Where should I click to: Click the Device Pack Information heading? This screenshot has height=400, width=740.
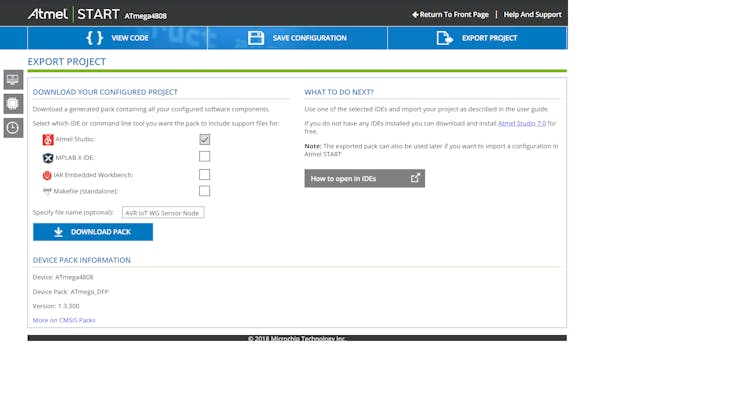click(82, 260)
